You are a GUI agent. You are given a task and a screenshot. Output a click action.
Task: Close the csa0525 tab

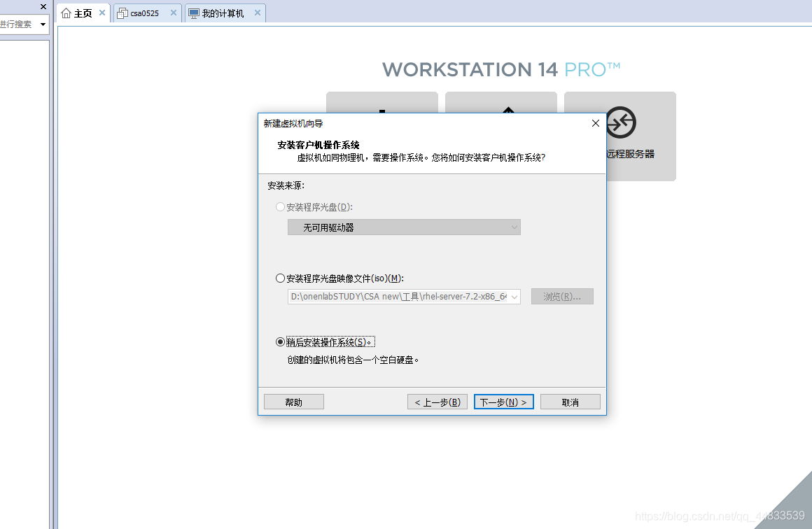point(174,13)
